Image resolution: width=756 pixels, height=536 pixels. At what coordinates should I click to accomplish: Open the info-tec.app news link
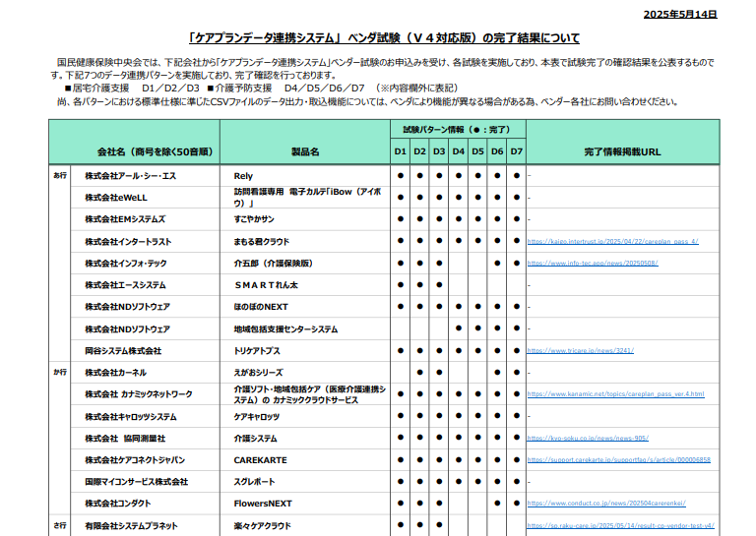tap(592, 263)
